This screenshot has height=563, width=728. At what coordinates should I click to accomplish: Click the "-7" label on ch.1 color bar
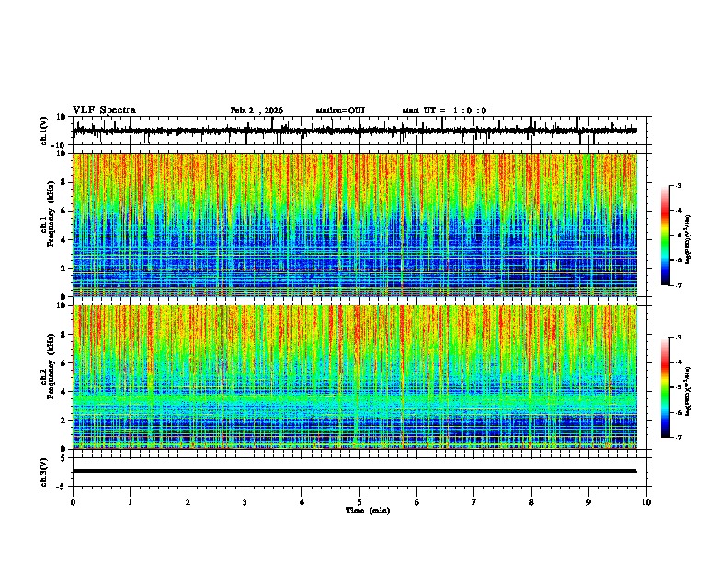pyautogui.click(x=677, y=285)
